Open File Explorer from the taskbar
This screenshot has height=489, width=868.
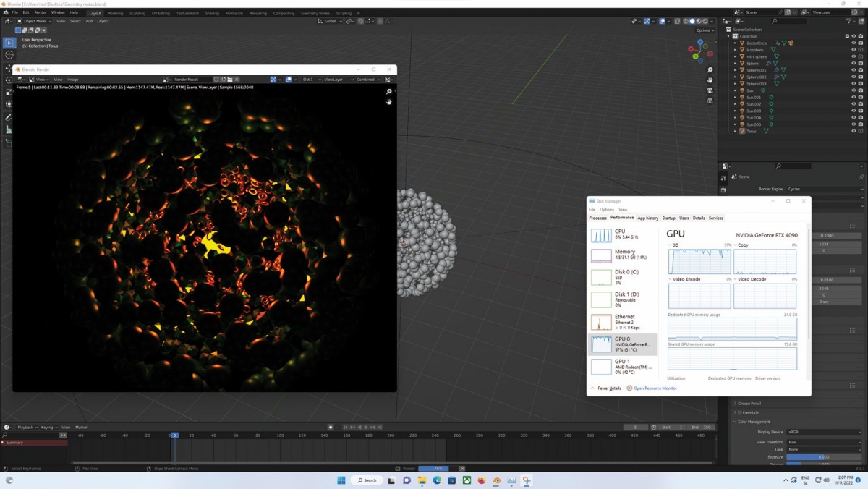pyautogui.click(x=422, y=480)
